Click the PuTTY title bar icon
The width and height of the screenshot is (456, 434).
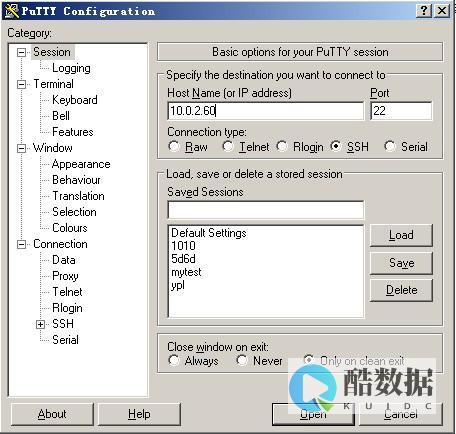click(x=12, y=11)
